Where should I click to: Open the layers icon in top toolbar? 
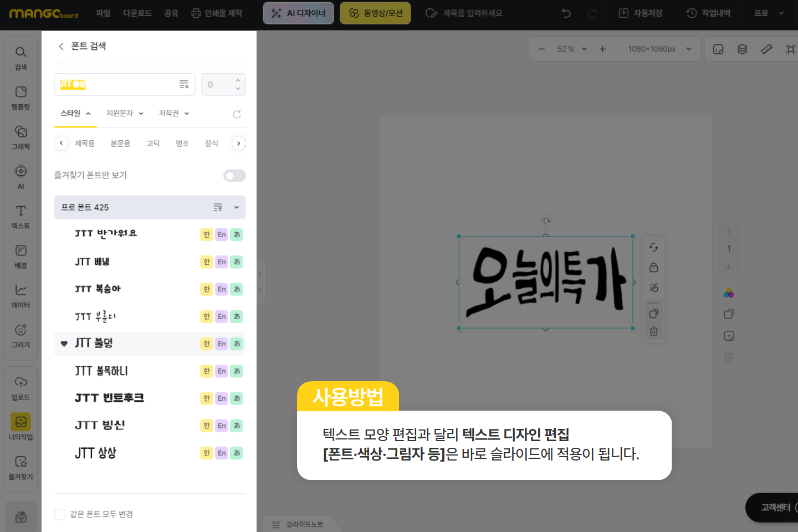tap(742, 49)
